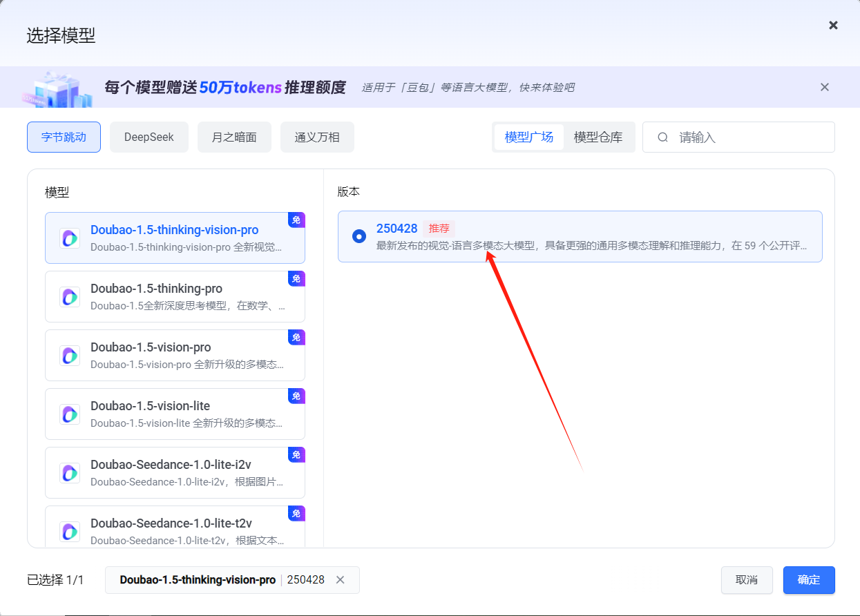Click the 免 badge on Doubao-1.5-vision-pro
Screen dimensions: 860x616
(x=296, y=338)
